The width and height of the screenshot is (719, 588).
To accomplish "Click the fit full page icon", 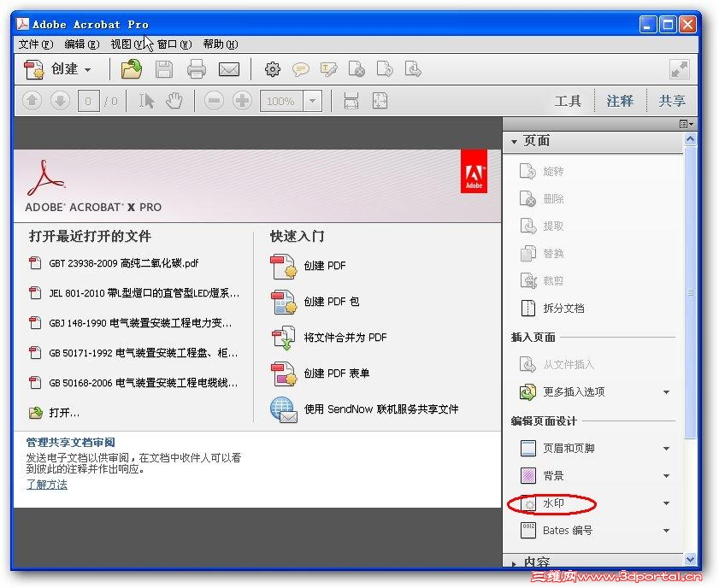I will 380,100.
